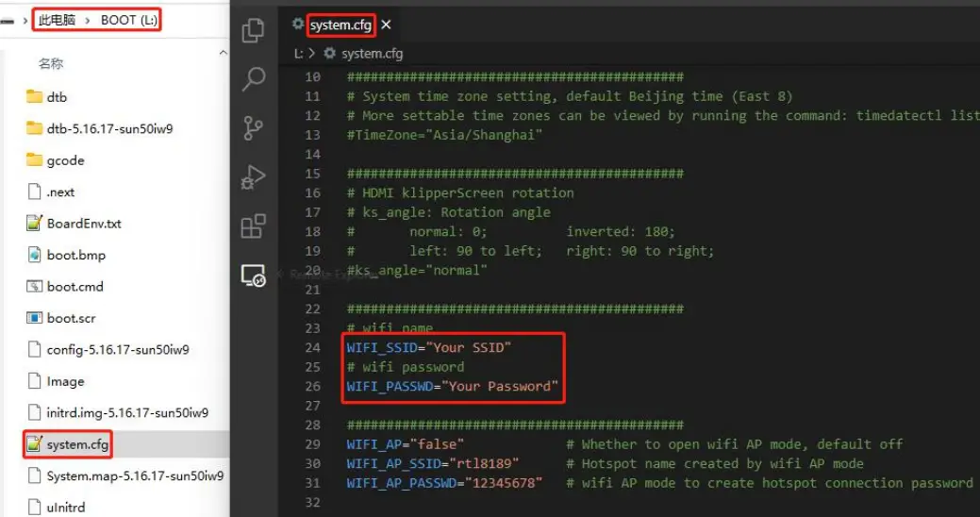This screenshot has width=980, height=517.
Task: Select the system.cfg file in file list
Action: pos(77,444)
